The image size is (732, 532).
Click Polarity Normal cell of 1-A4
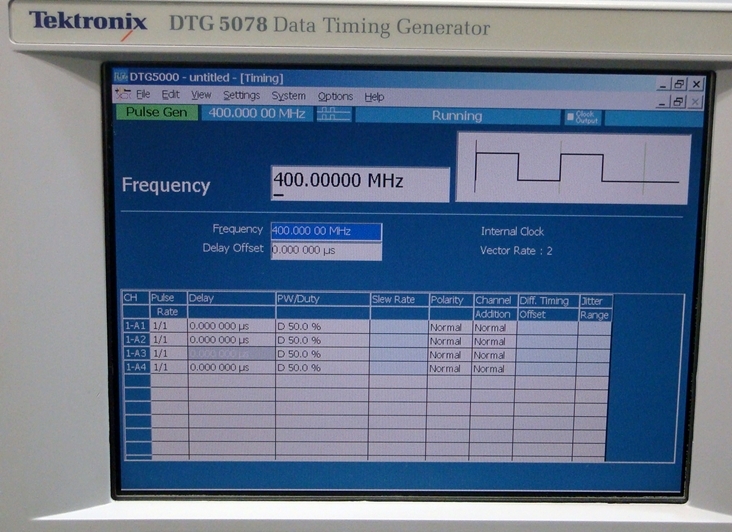click(x=450, y=368)
